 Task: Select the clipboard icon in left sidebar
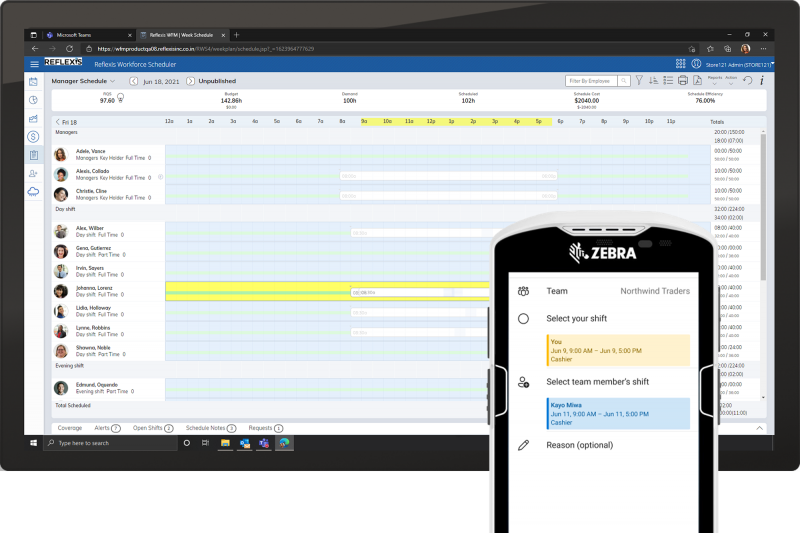pos(33,155)
